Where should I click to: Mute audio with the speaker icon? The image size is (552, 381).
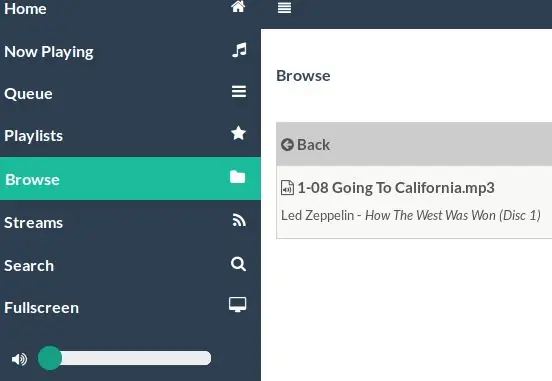click(x=19, y=359)
